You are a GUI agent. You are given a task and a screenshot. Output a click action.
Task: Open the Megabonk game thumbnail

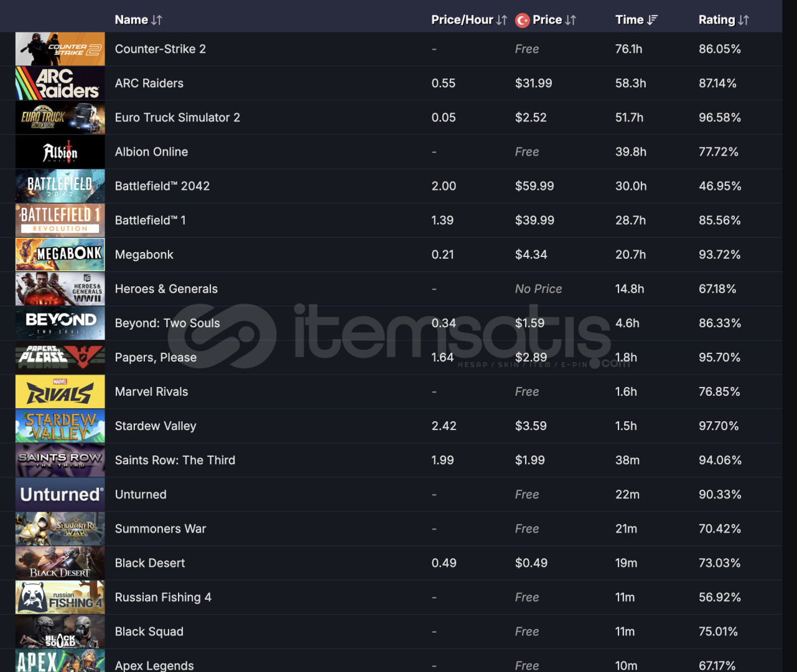pos(60,254)
